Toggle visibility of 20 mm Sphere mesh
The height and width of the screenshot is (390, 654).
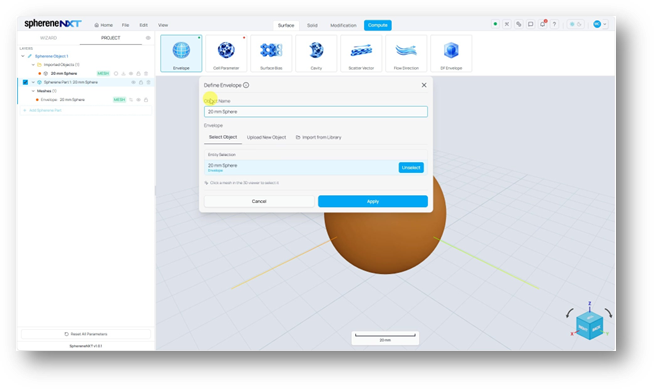[131, 73]
